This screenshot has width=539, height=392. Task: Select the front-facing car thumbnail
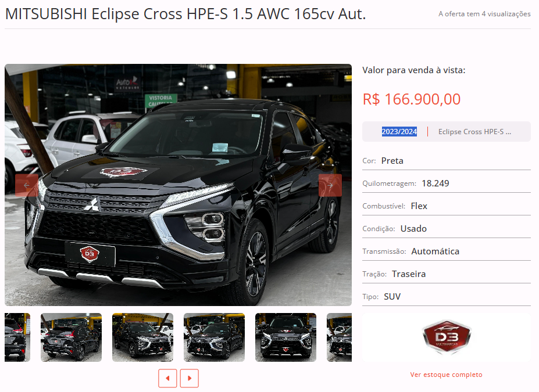tap(285, 337)
